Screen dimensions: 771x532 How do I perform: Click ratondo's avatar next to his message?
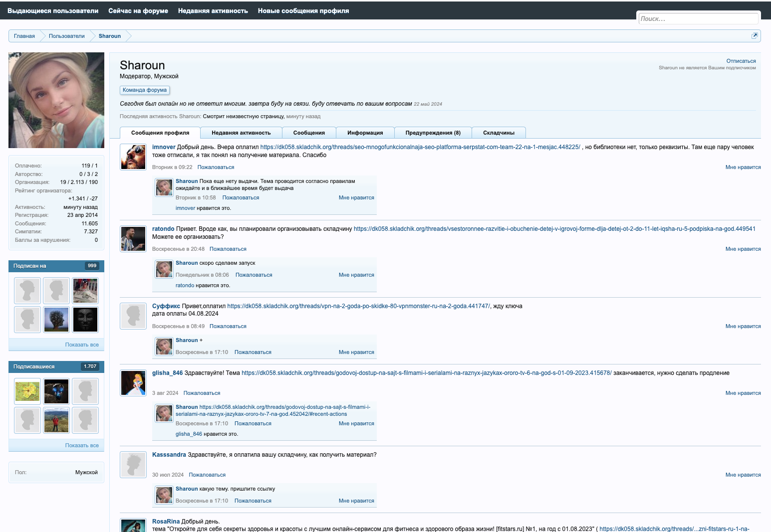(x=133, y=239)
